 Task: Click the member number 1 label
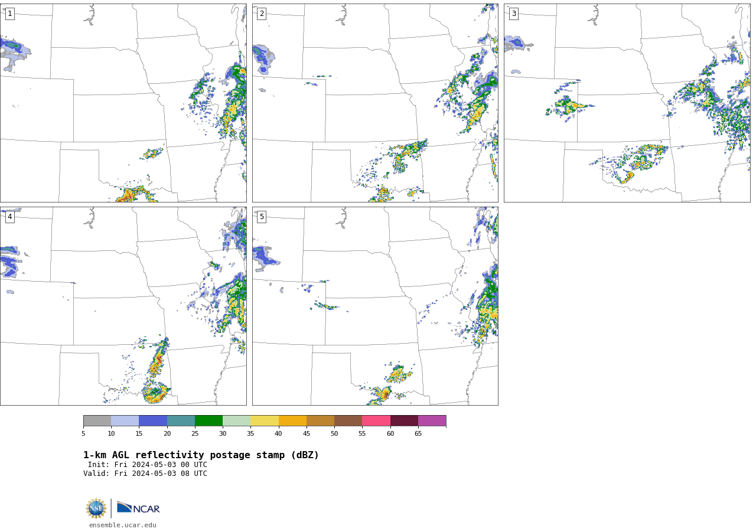(x=9, y=14)
